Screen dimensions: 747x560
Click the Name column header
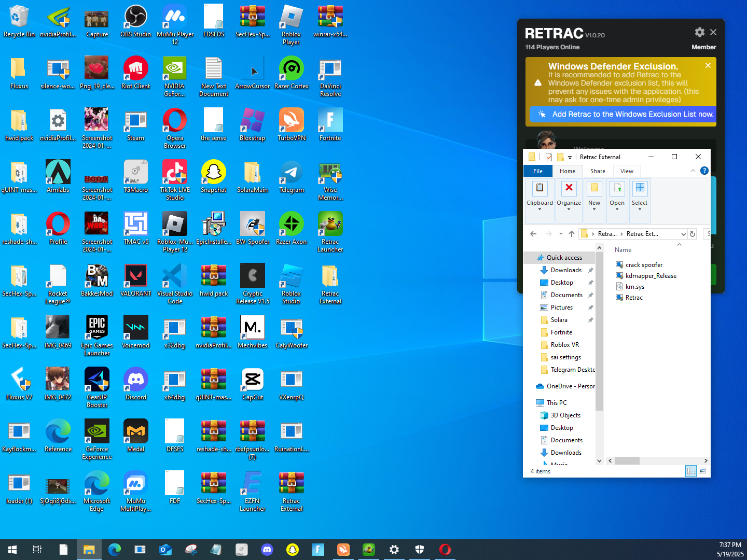pos(623,250)
